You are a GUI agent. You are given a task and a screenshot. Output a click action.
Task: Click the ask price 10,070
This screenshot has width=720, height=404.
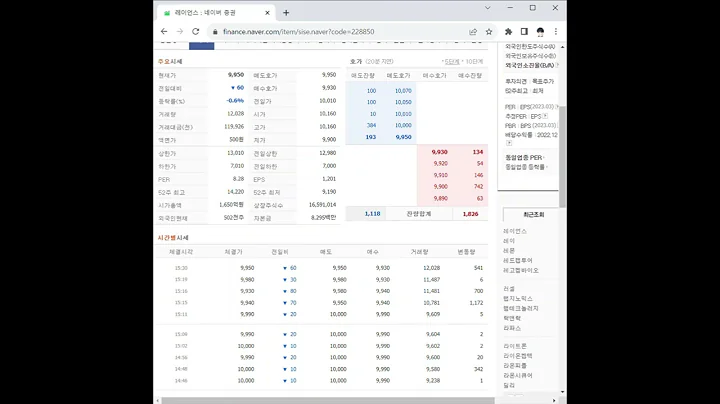(x=403, y=91)
